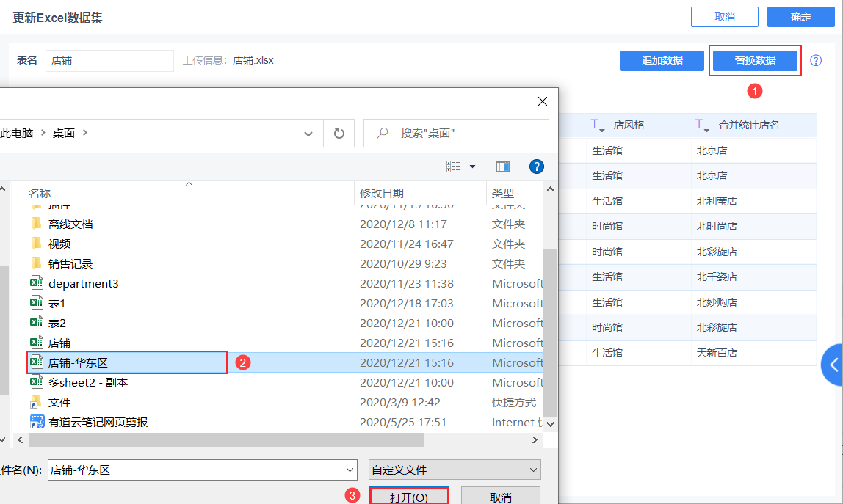
Task: Select the file 多sheet2 - 副本
Action: (88, 382)
